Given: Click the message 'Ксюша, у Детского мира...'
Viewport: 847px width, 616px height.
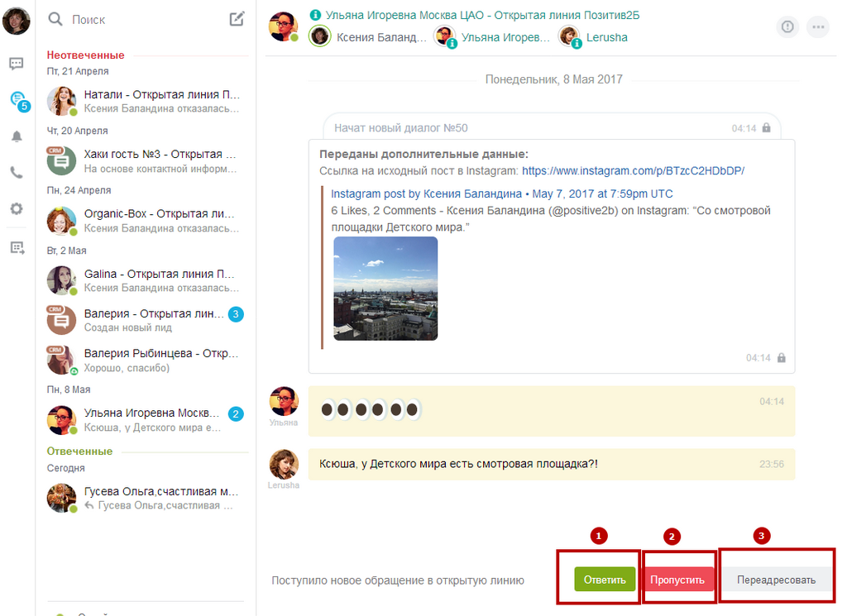Looking at the screenshot, I should click(552, 465).
